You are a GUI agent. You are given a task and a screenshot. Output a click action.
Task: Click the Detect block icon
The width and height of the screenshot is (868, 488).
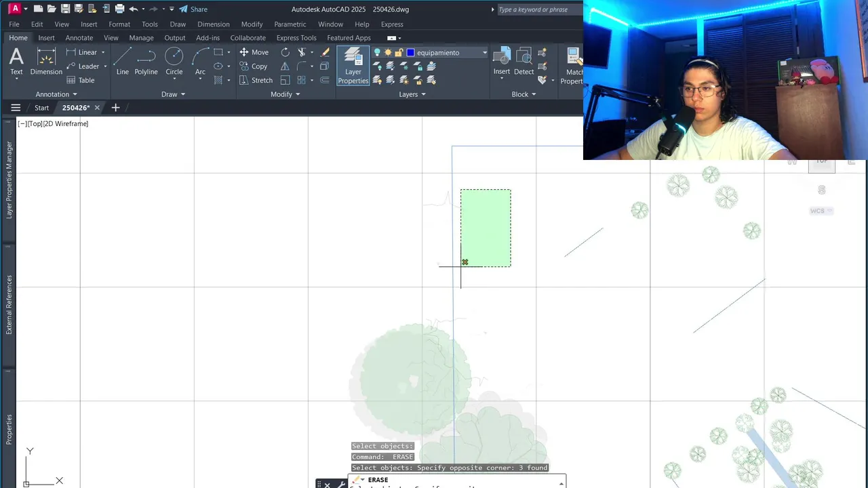[524, 61]
